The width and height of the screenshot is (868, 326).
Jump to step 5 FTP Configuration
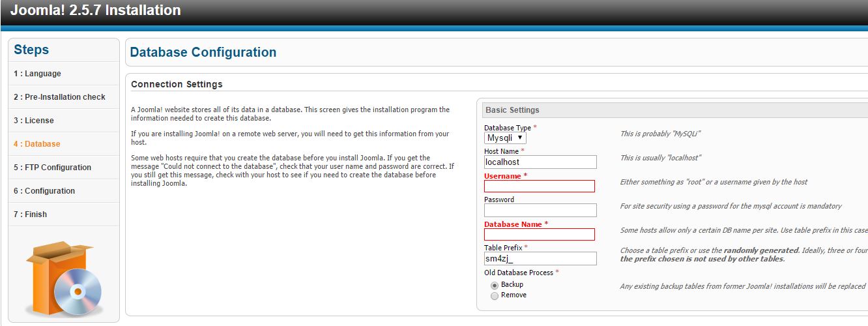point(53,168)
